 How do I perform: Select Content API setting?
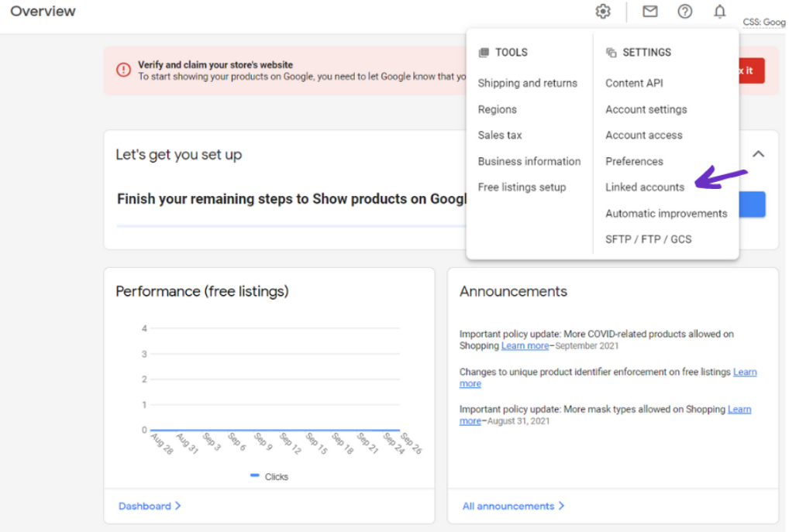pyautogui.click(x=634, y=83)
